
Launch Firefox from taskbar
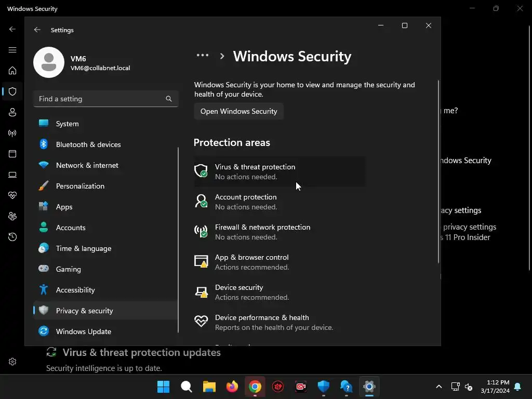[x=232, y=387]
